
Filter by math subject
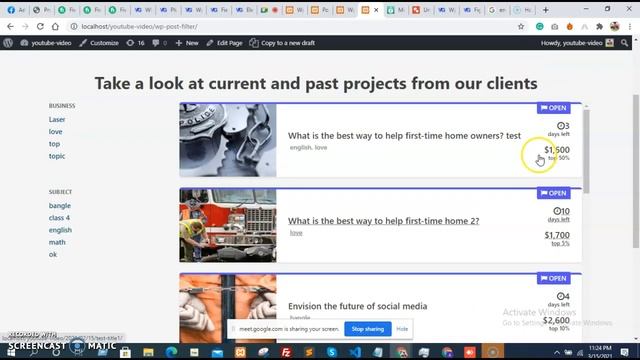click(x=57, y=242)
